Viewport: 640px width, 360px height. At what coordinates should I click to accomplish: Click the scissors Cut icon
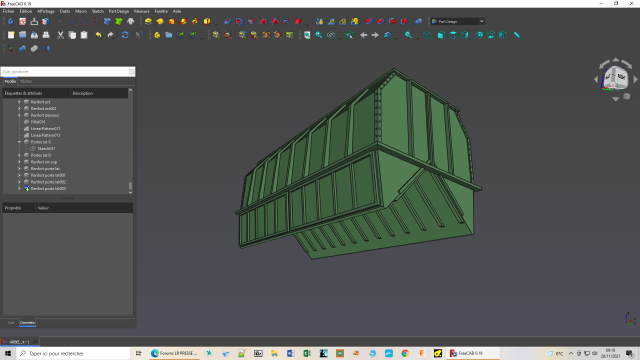(x=60, y=35)
